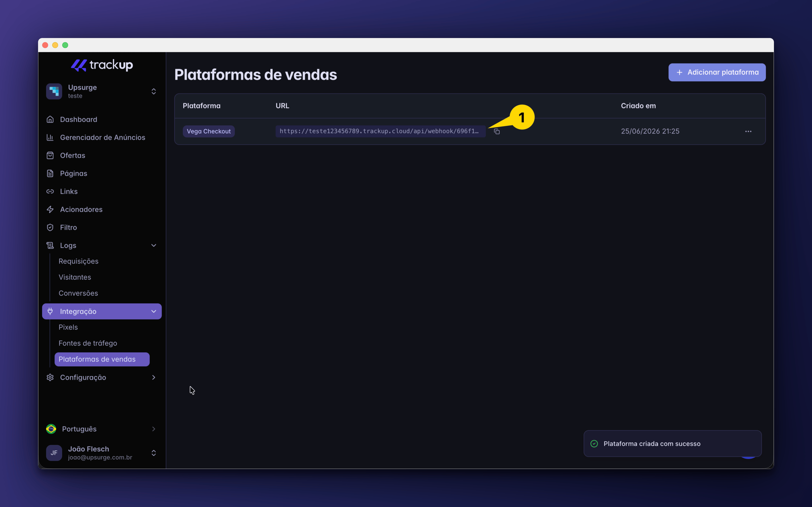Open the Links section
Image resolution: width=812 pixels, height=507 pixels.
point(102,191)
